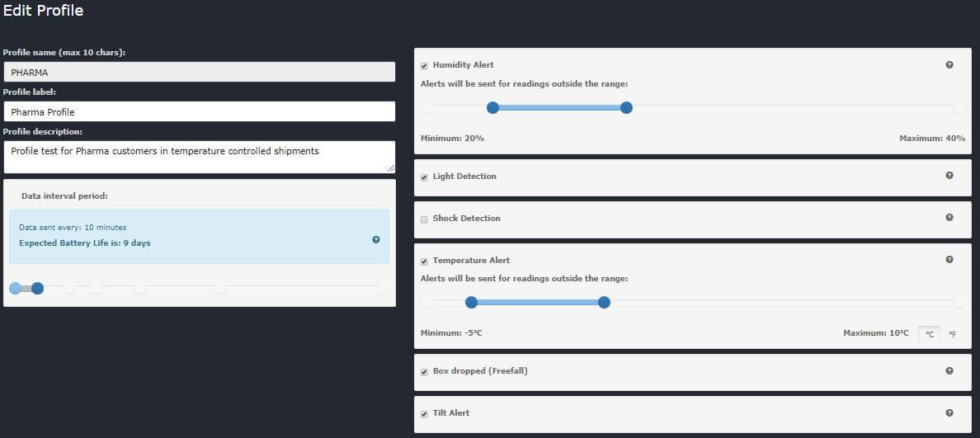Switch temperature units to °F

click(x=953, y=334)
